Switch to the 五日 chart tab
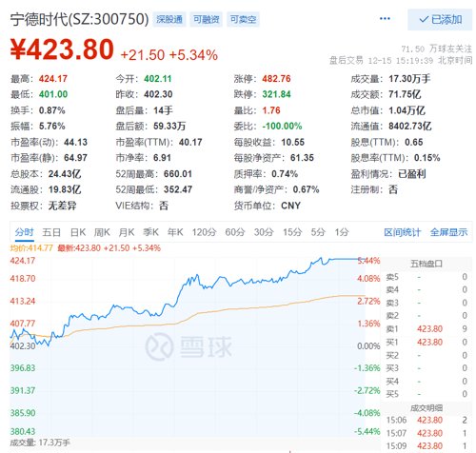The image size is (476, 453). point(51,232)
